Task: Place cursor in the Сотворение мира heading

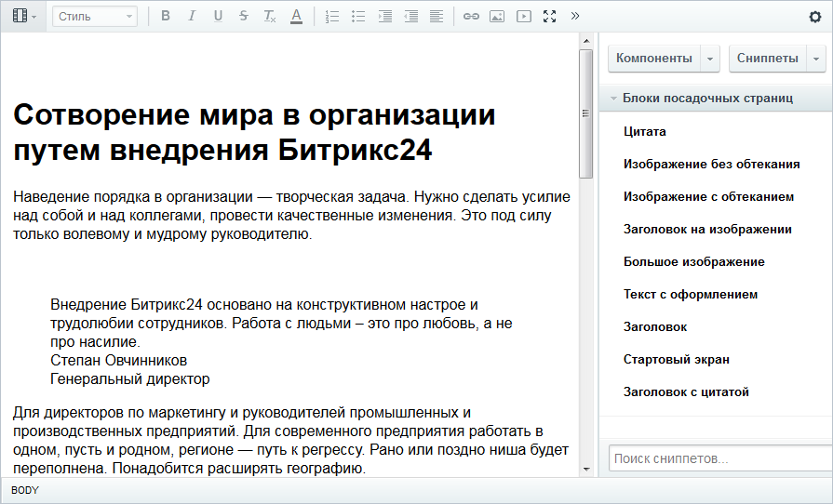Action: point(254,131)
